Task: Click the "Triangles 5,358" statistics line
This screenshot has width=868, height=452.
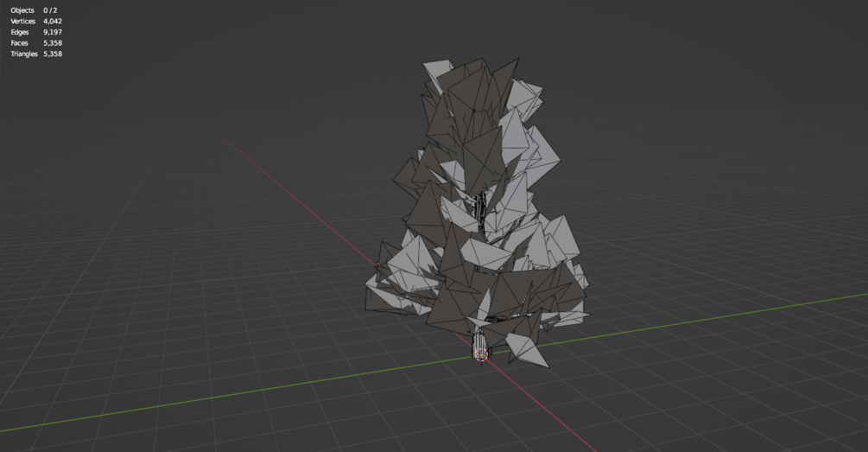Action: 36,54
